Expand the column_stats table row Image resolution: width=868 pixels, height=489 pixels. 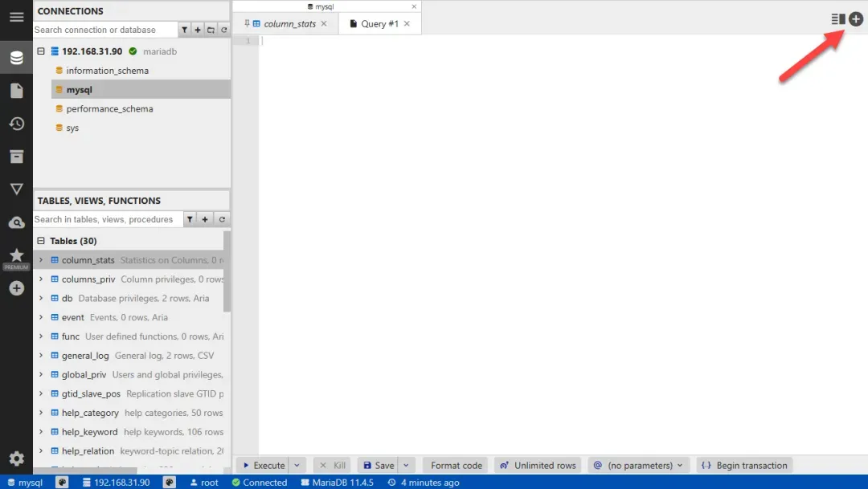pos(41,260)
